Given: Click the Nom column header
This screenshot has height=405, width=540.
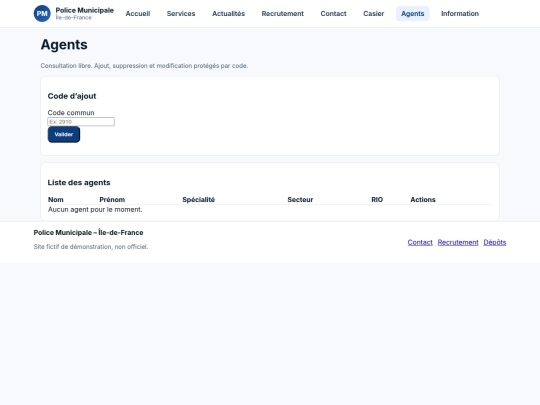Looking at the screenshot, I should pos(56,200).
